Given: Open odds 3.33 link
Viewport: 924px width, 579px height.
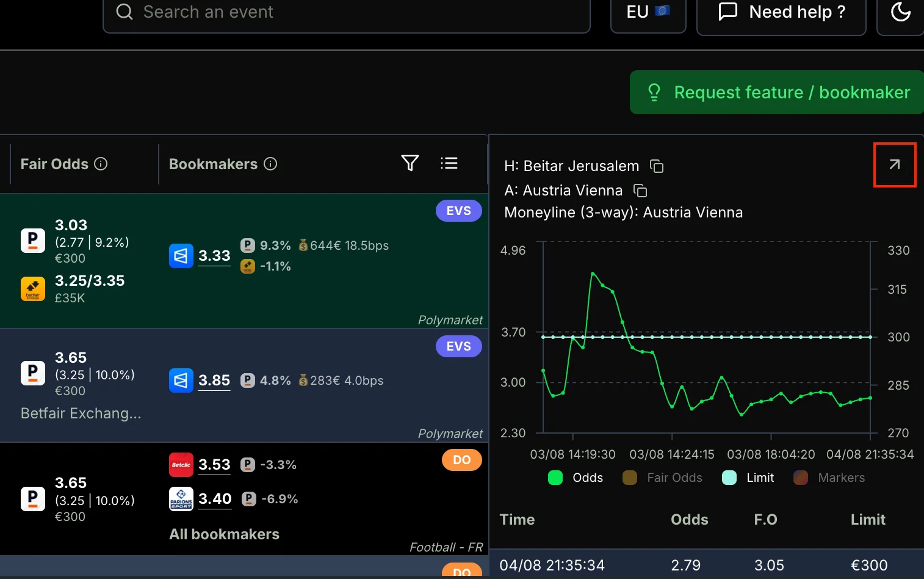Looking at the screenshot, I should coord(214,256).
